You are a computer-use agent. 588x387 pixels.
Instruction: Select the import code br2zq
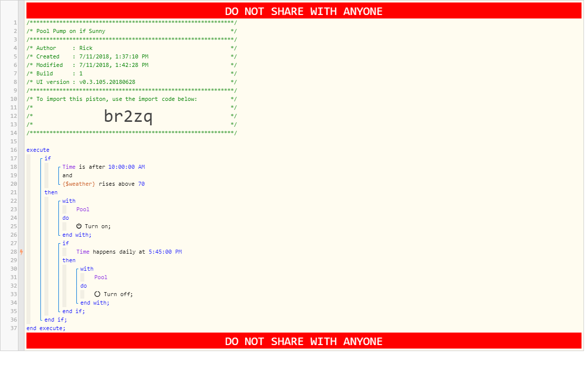click(128, 116)
